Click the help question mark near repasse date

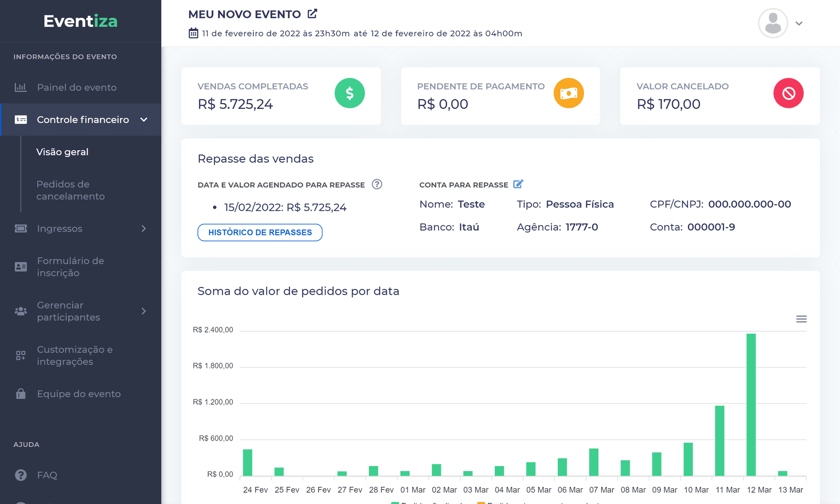click(377, 184)
